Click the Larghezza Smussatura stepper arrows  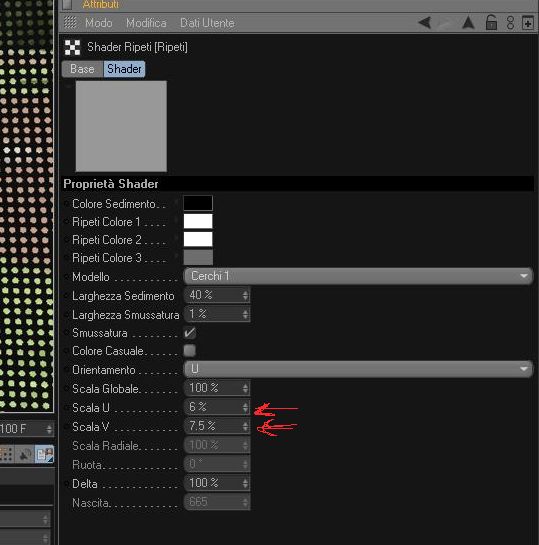pyautogui.click(x=245, y=314)
